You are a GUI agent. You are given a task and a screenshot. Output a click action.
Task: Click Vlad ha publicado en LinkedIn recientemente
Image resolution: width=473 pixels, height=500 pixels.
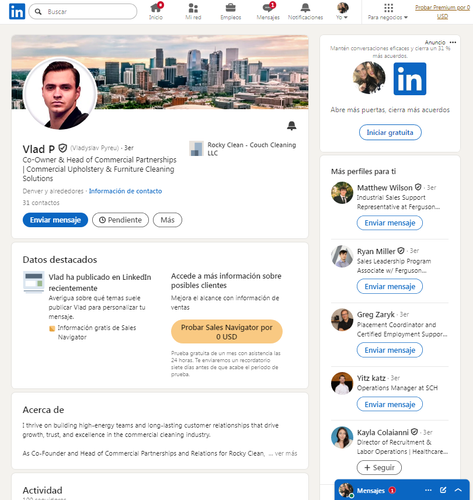[100, 282]
